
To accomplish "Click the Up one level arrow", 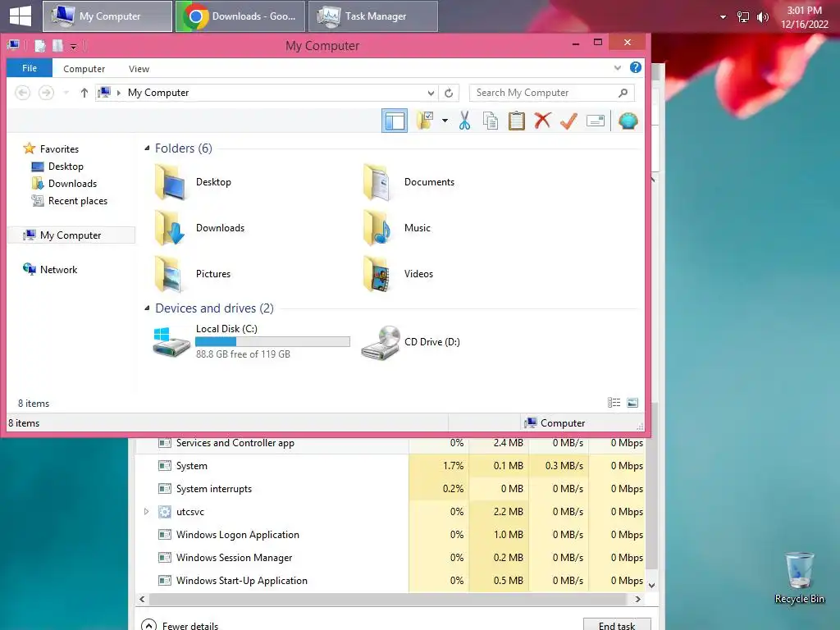I will (x=84, y=93).
